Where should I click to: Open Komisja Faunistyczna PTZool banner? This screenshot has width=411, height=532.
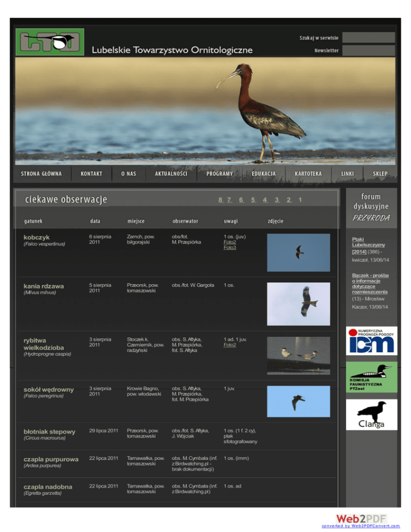(x=371, y=377)
